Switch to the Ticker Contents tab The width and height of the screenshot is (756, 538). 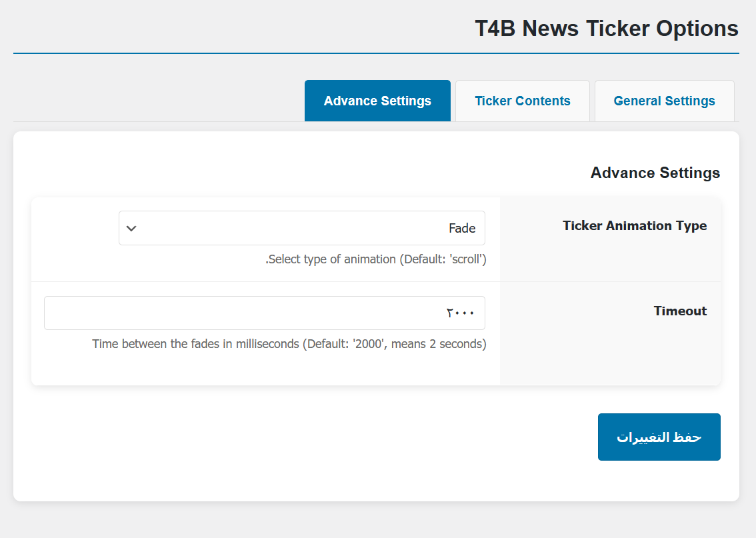tap(523, 101)
